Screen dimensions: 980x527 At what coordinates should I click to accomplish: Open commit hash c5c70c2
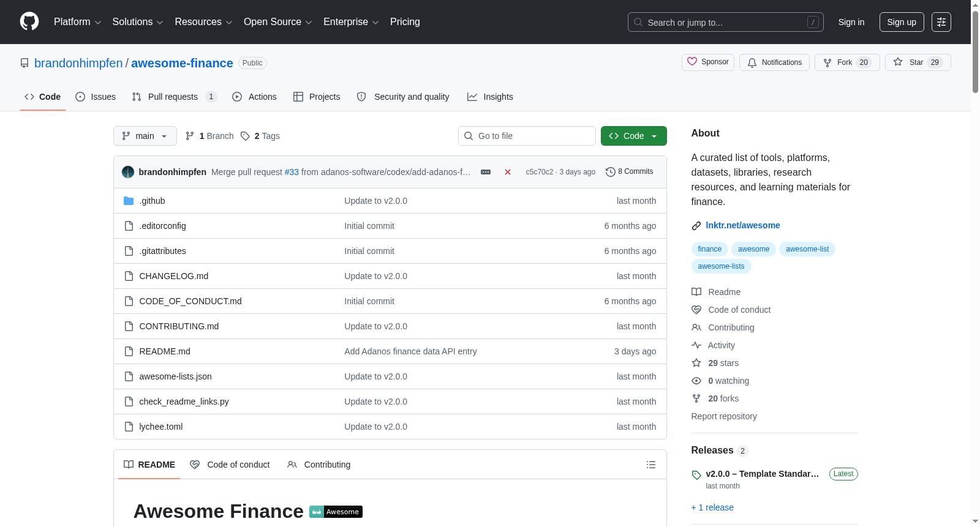(539, 172)
